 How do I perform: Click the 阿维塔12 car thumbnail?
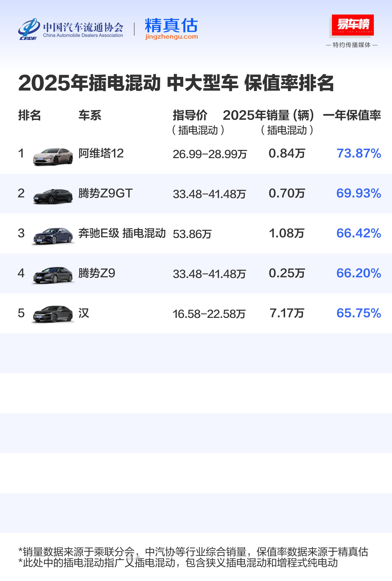point(53,157)
